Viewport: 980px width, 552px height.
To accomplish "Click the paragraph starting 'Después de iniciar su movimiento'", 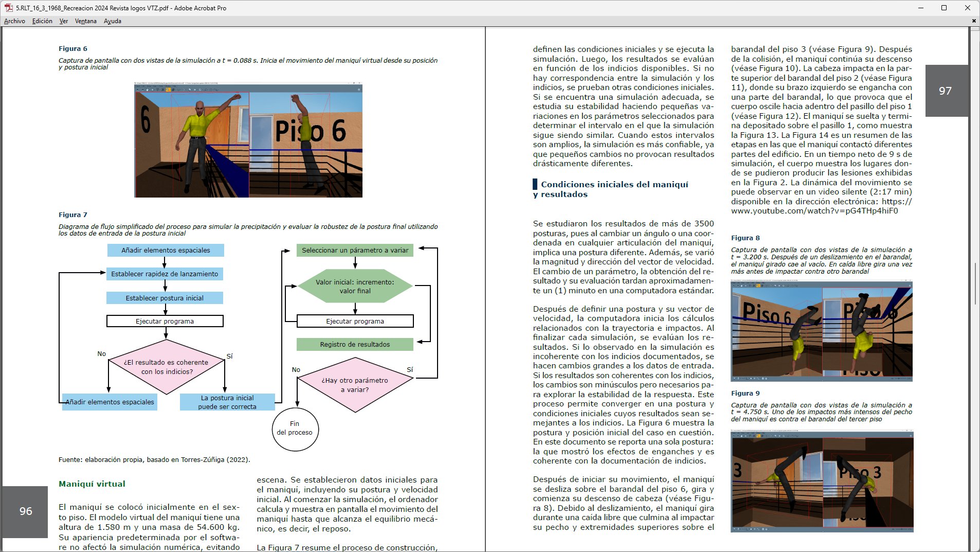I will [x=623, y=503].
